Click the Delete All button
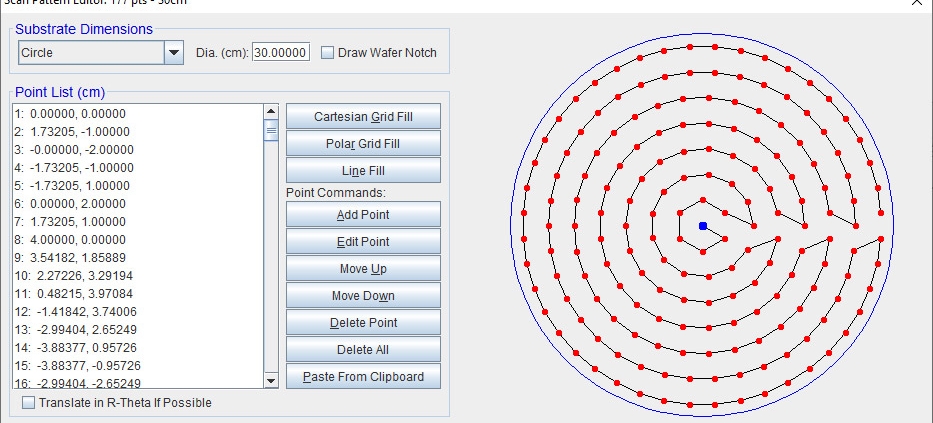This screenshot has width=933, height=423. (363, 350)
